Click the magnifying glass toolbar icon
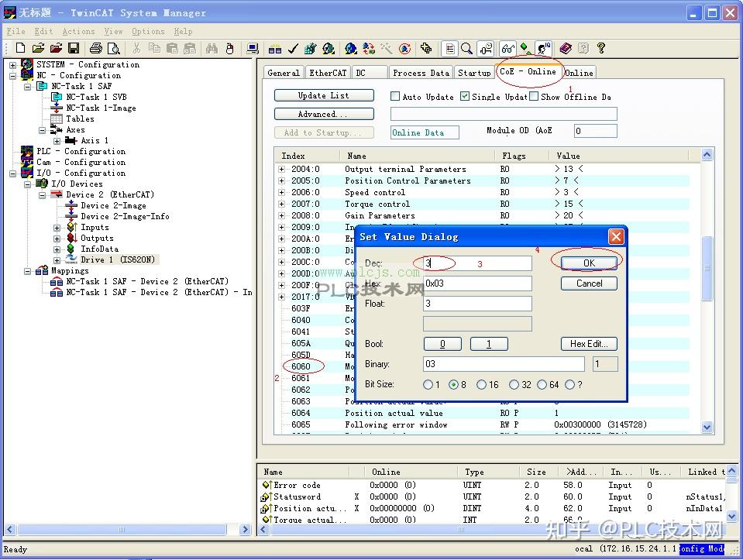743x560 pixels. coord(466,49)
